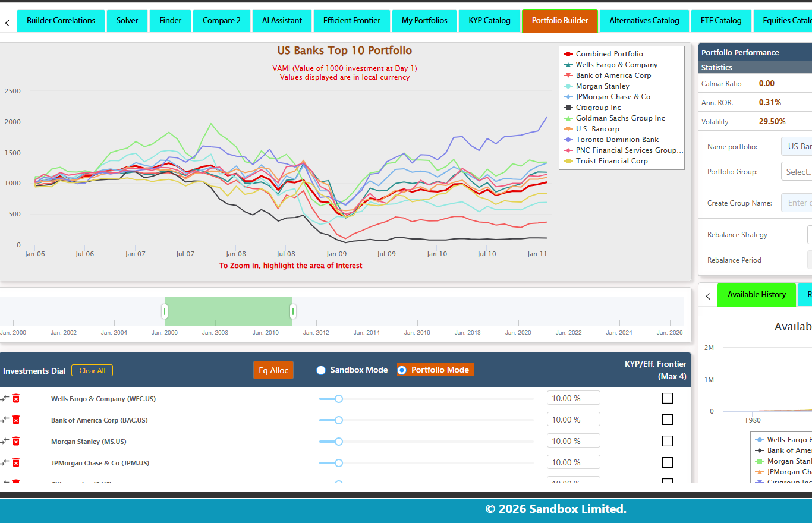Open Rebalance Strategy dropdown
Viewport: 812px width, 523px height.
[810, 235]
